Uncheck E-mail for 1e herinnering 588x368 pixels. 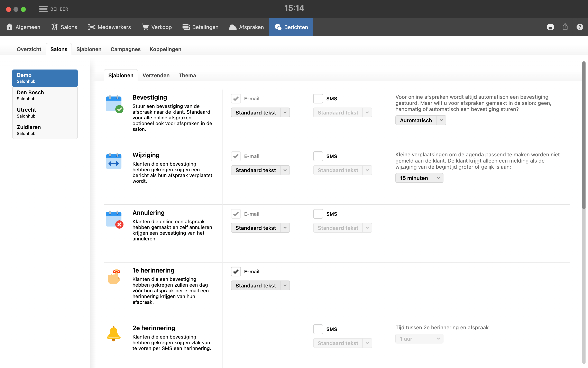(236, 271)
